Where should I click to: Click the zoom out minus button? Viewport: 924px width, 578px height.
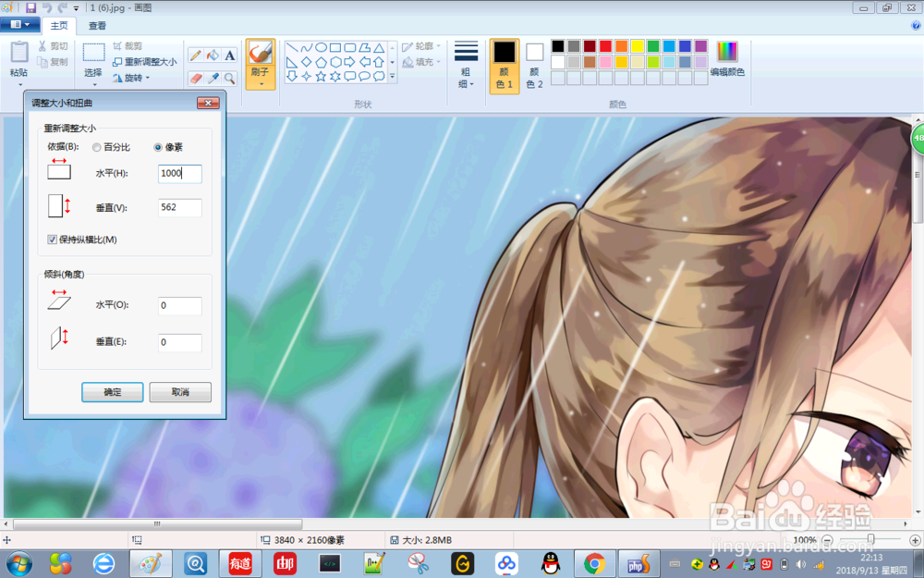(x=827, y=540)
